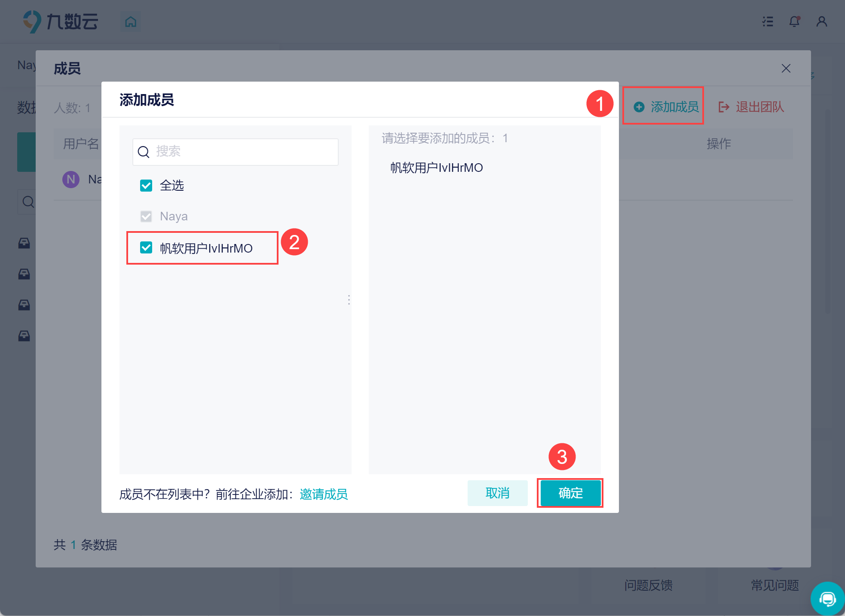Select 帆软用户IvIHrMO in the selected list

436,168
